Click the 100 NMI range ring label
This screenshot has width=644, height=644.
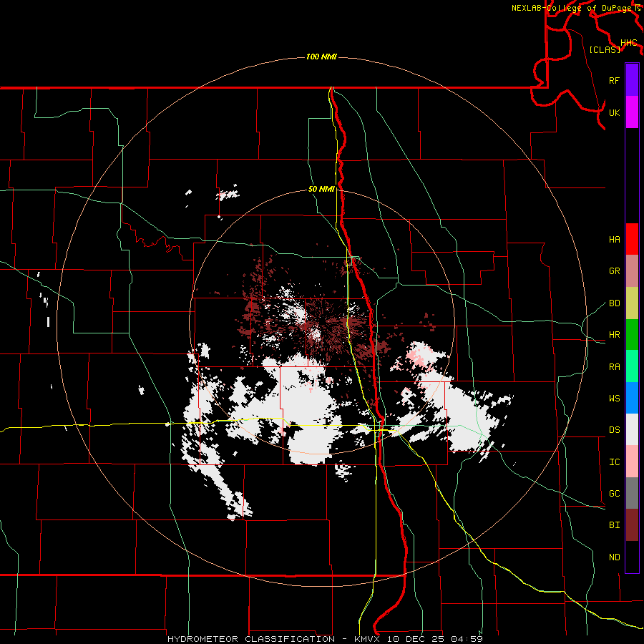click(x=321, y=57)
